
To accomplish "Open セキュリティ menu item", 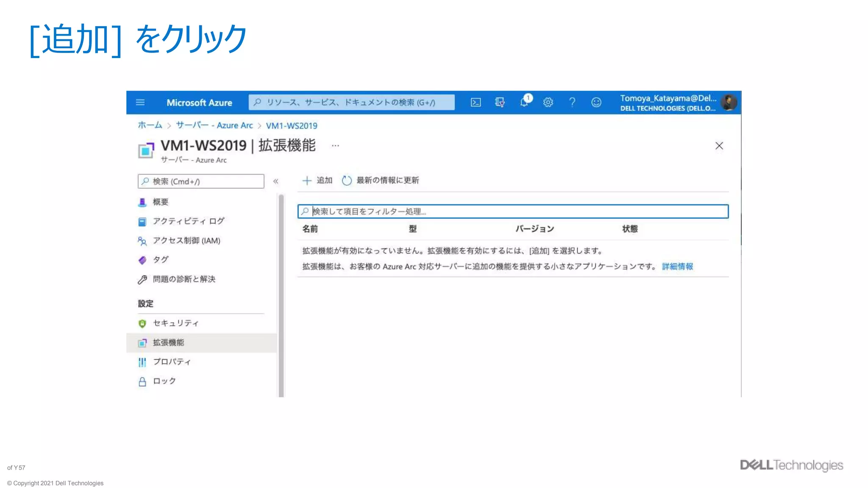I will 175,323.
